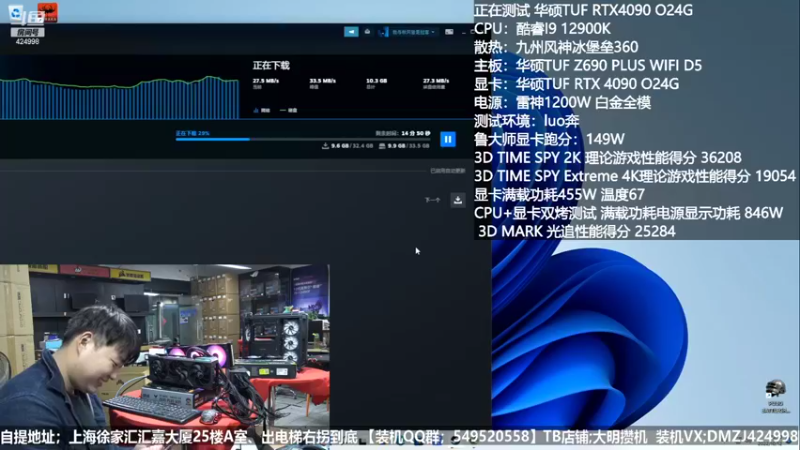Screen dimensions: 800x450
Task: Click the 9.6 GB downloaded amount text
Action: pyautogui.click(x=340, y=146)
